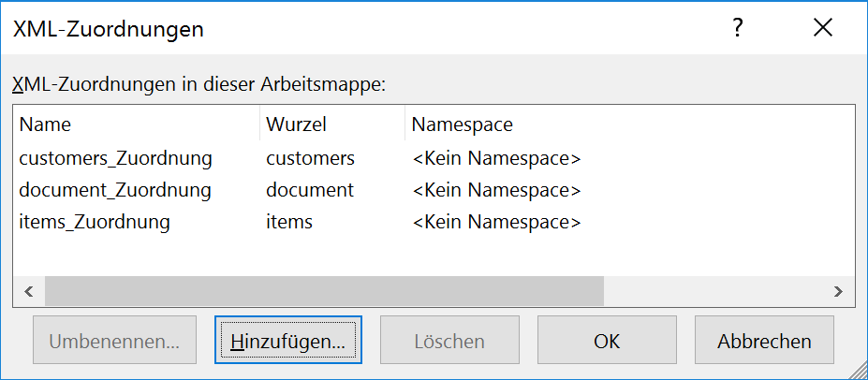Close the XML-Zuordnungen dialog with X
The image size is (868, 380).
click(823, 28)
